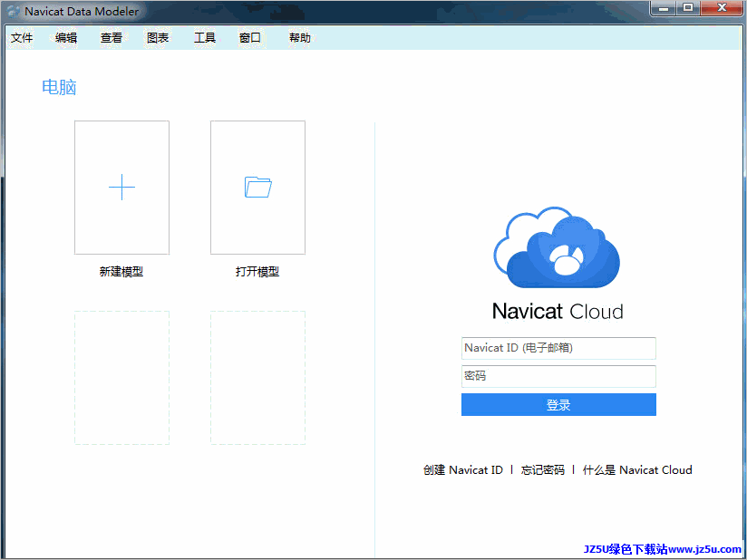
Task: Focus the Navicat ID email field
Action: pos(558,348)
